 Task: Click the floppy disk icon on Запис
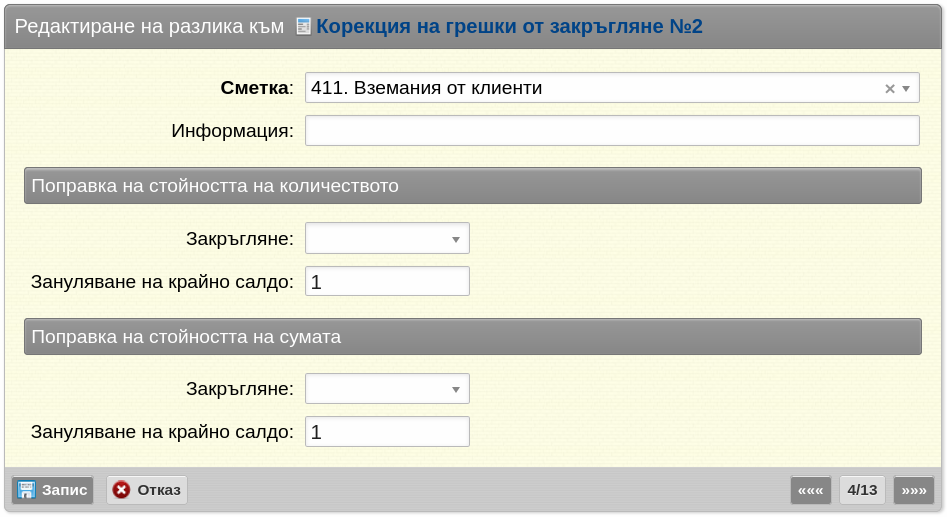(x=26, y=490)
